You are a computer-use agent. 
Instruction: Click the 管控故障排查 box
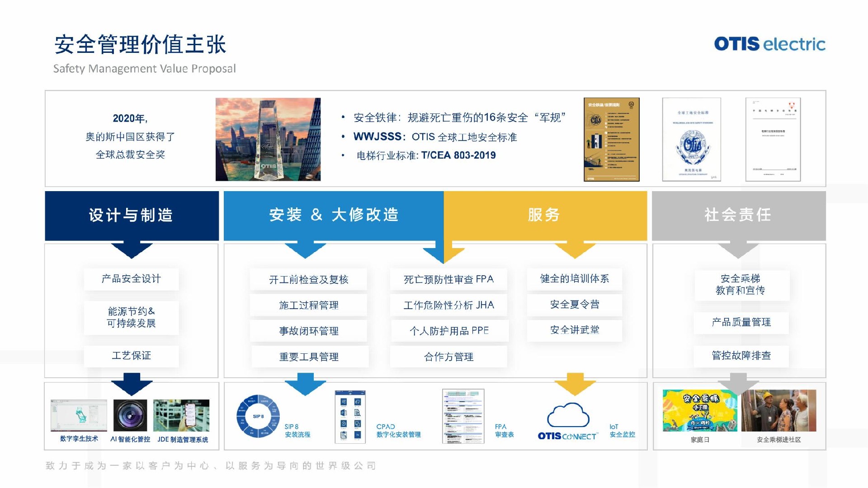click(x=741, y=356)
